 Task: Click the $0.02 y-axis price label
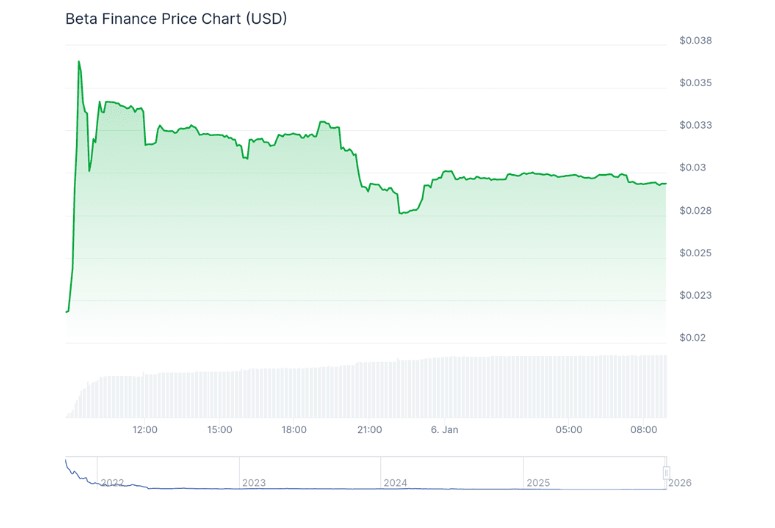tap(692, 338)
